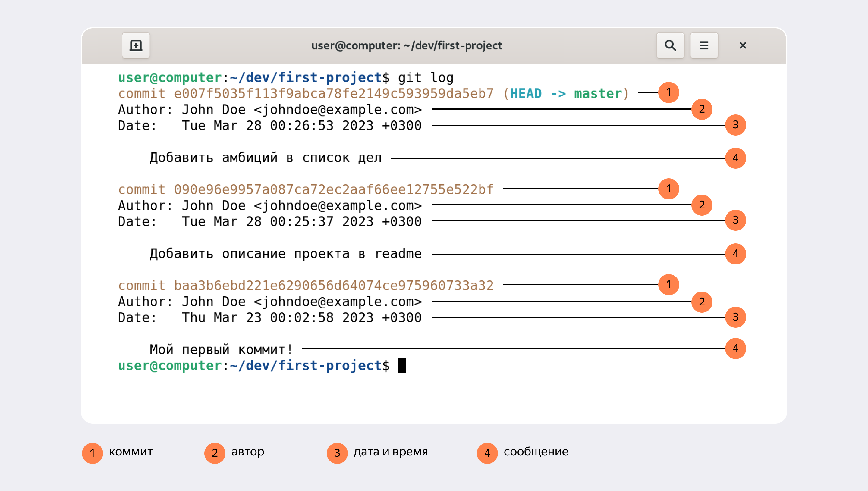Open the hamburger menu in terminal header
This screenshot has height=491, width=868.
point(704,45)
